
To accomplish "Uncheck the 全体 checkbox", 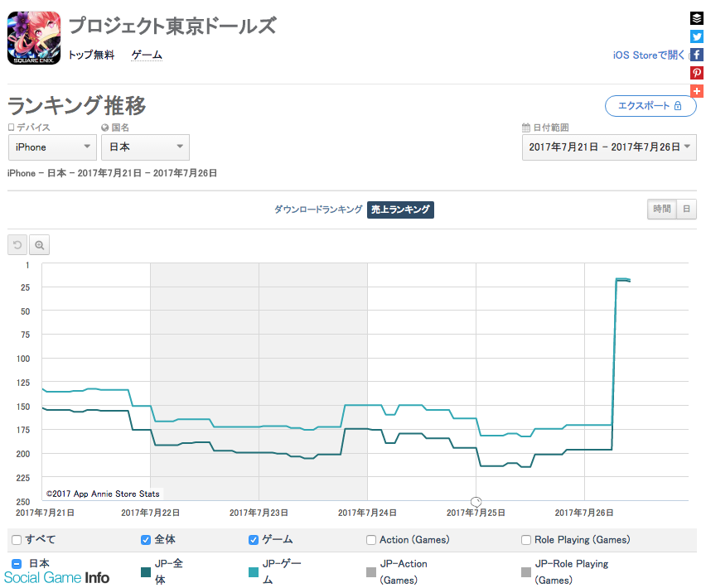I will (x=146, y=539).
